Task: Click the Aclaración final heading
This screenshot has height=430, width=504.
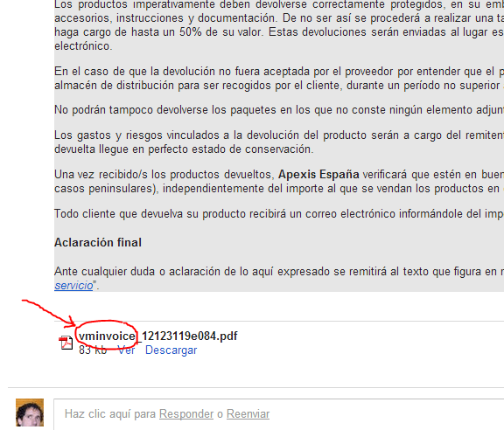Action: (x=98, y=242)
